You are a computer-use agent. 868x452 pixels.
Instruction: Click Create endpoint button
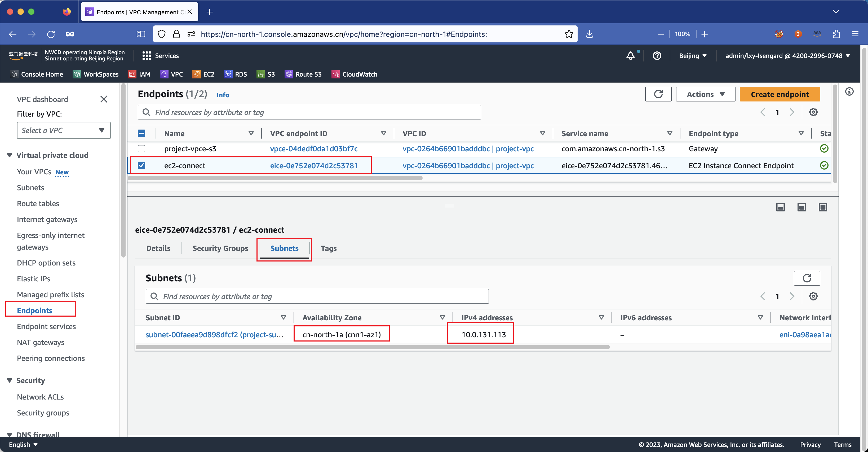pos(780,94)
